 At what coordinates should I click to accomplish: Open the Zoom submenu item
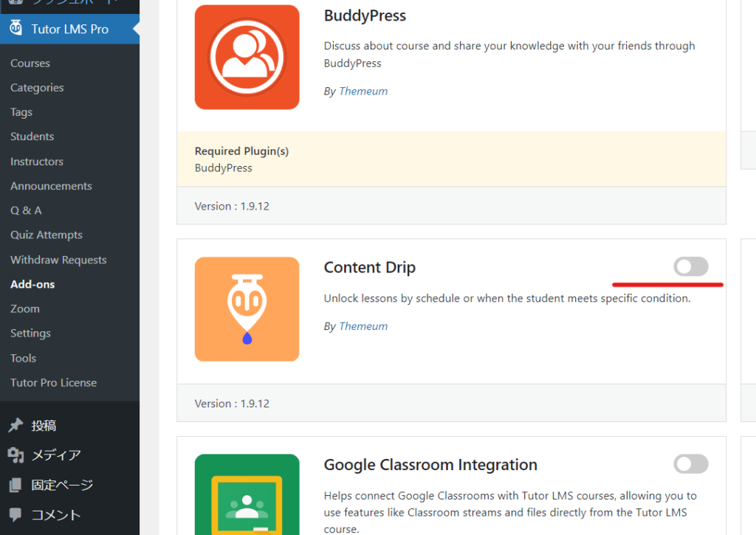point(25,309)
